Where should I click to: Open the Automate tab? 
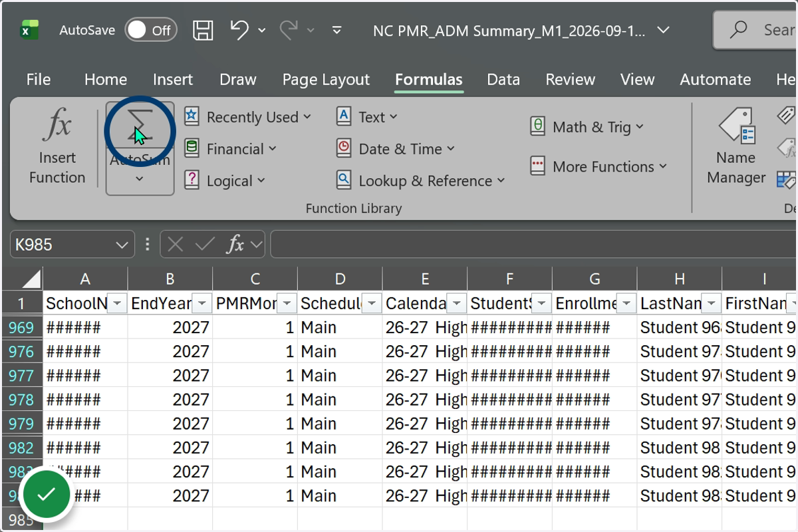[x=716, y=80]
